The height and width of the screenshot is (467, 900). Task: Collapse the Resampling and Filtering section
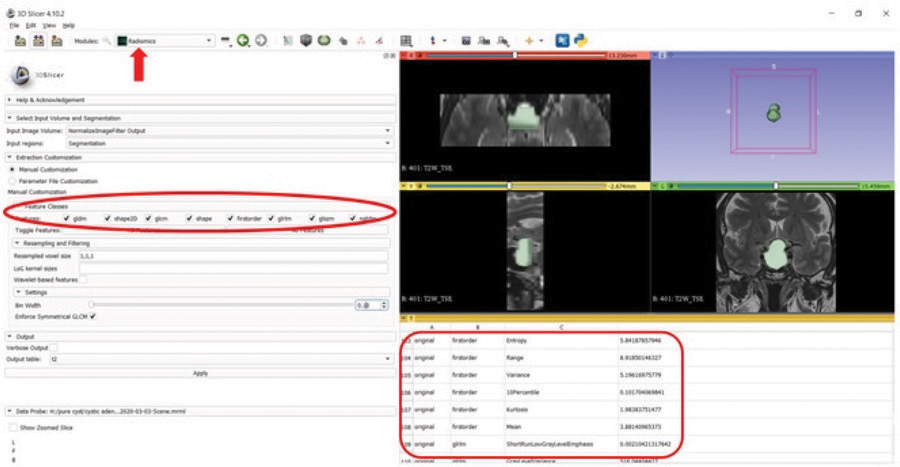tap(17, 243)
